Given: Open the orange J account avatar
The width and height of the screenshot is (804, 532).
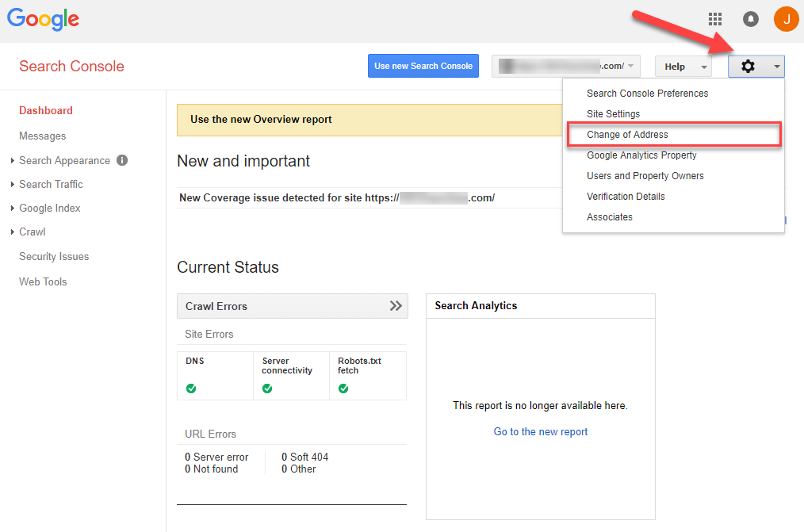Looking at the screenshot, I should [786, 20].
